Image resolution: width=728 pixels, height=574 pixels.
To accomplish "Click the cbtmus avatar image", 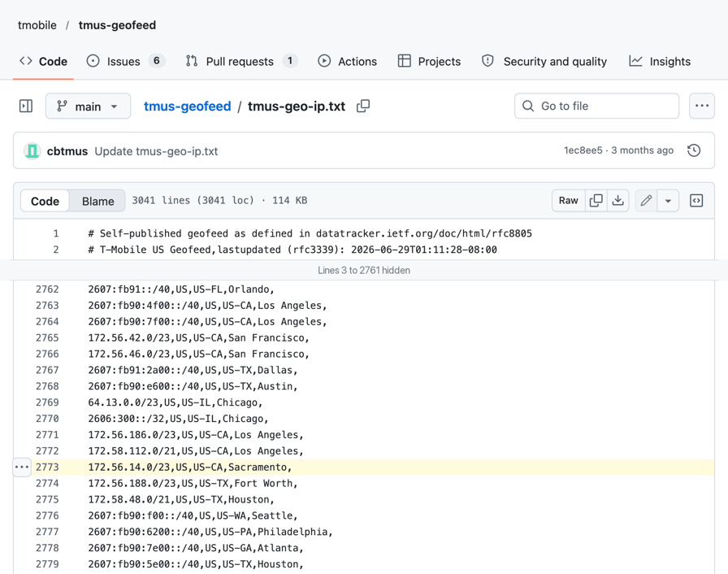I will tap(32, 151).
